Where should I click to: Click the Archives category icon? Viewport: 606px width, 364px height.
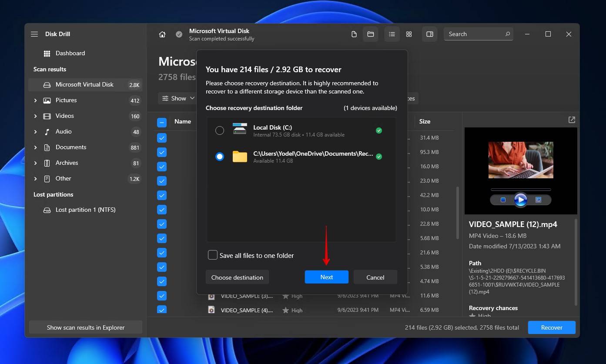click(47, 163)
